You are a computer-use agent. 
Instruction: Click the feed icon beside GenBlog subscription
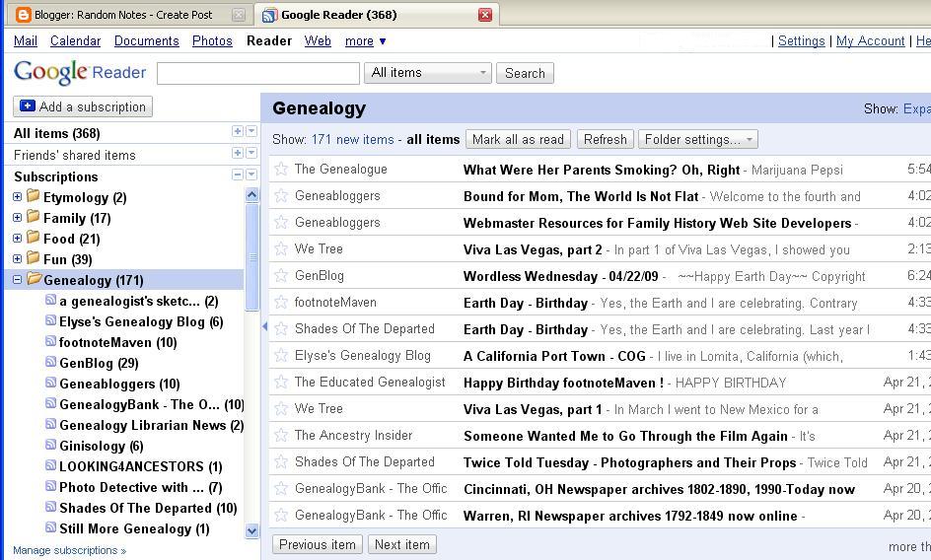(51, 362)
